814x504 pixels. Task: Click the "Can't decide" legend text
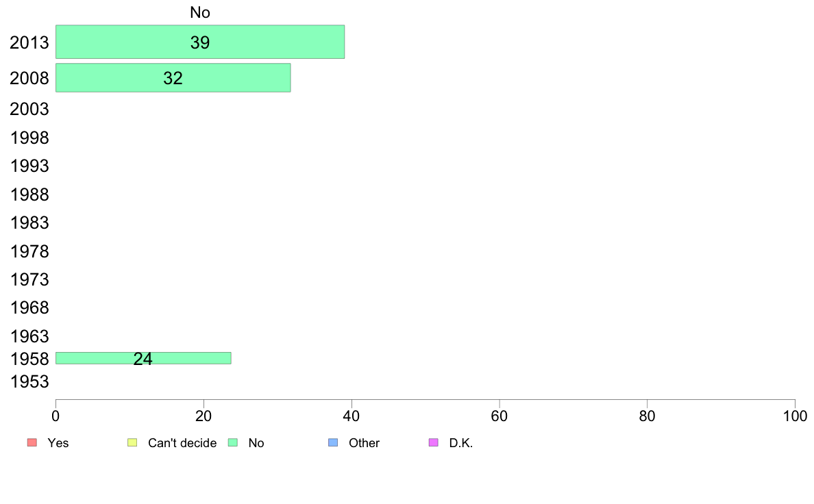(x=182, y=443)
